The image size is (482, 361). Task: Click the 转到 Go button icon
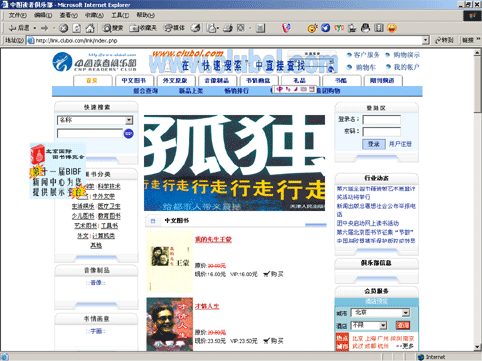point(445,40)
